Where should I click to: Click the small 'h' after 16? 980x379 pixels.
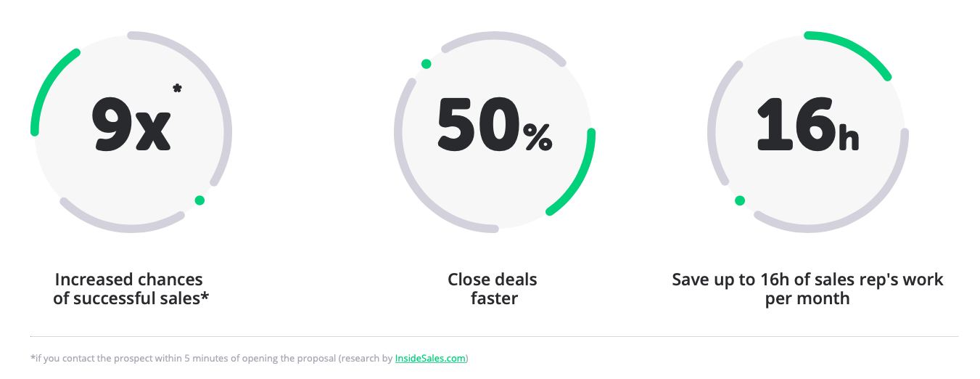pyautogui.click(x=849, y=139)
